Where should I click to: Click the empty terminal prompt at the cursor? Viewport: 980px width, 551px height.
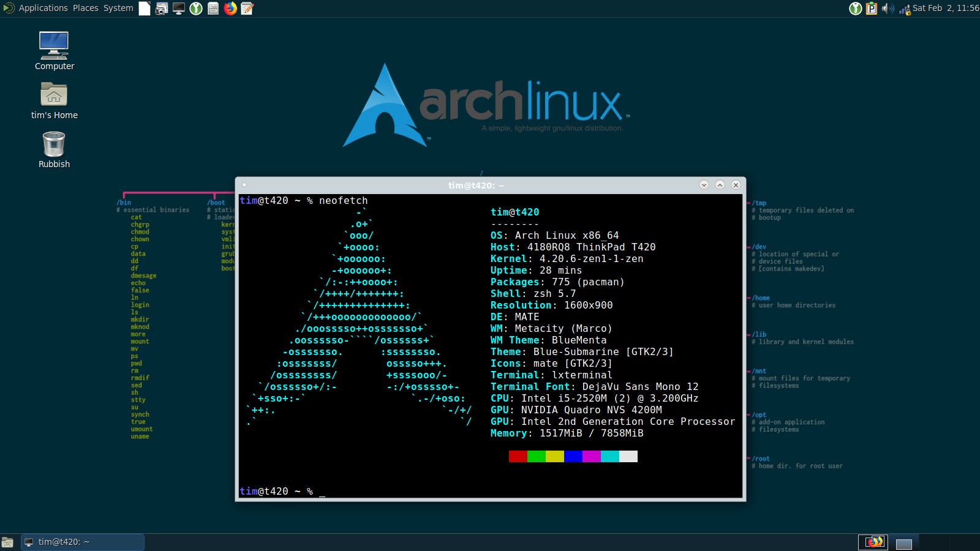click(x=322, y=492)
